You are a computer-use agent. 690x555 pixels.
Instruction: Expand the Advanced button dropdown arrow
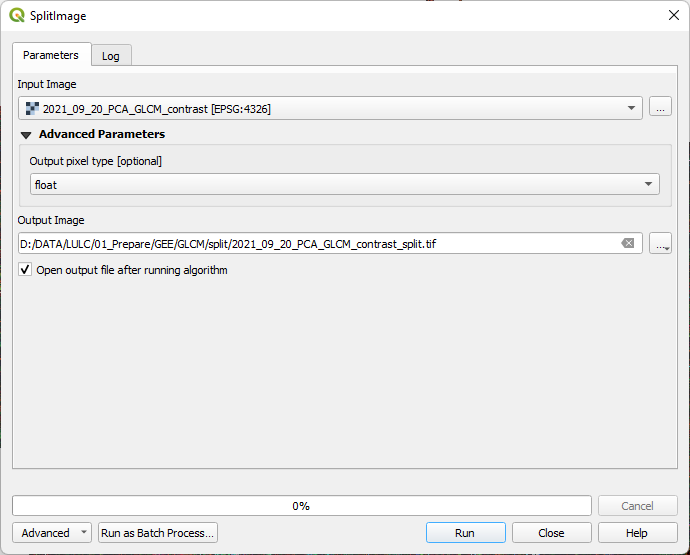click(x=84, y=532)
